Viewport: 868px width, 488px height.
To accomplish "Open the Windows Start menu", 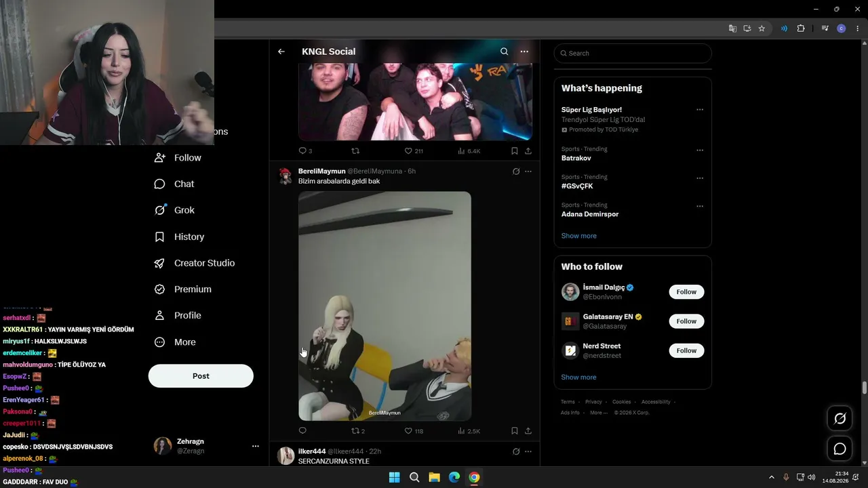I will 395,478.
